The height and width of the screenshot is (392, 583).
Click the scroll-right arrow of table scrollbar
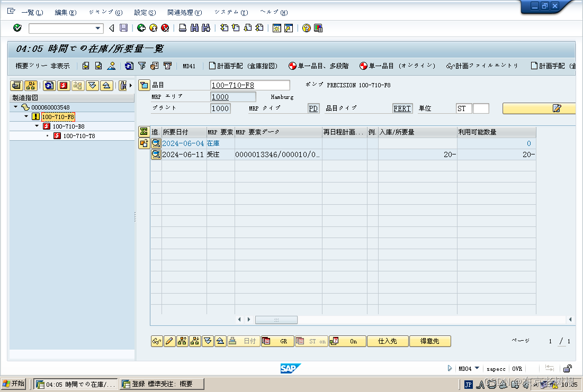pyautogui.click(x=249, y=320)
